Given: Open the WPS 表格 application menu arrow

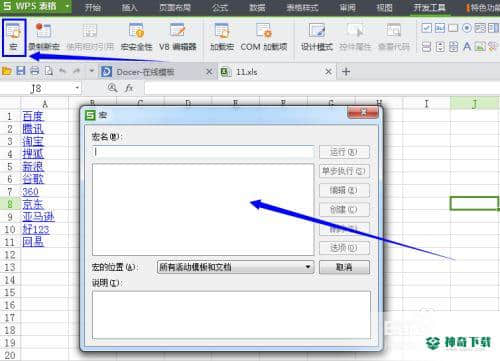Looking at the screenshot, I should click(x=67, y=6).
